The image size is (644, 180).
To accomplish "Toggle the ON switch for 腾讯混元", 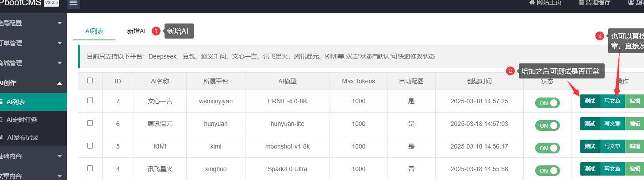I will coord(547,125).
